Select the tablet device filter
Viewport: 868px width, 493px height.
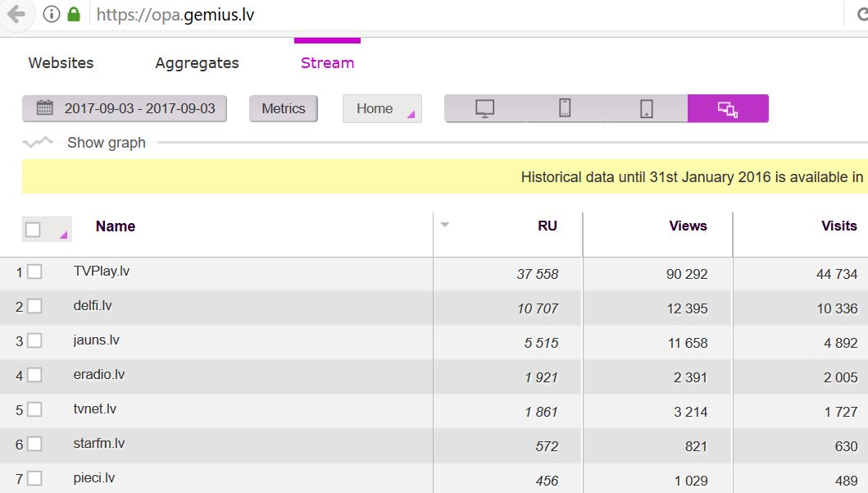point(647,108)
